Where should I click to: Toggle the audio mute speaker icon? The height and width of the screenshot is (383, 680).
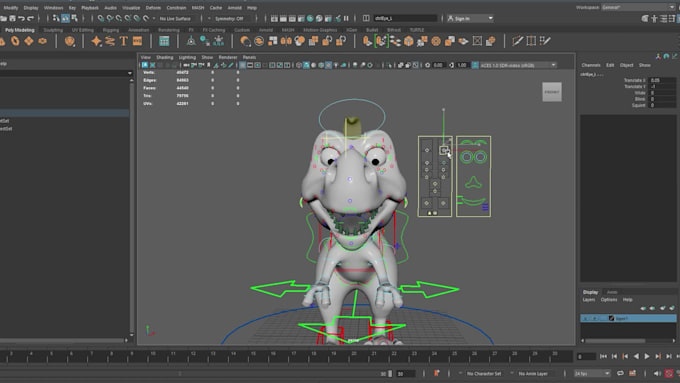pyautogui.click(x=657, y=373)
